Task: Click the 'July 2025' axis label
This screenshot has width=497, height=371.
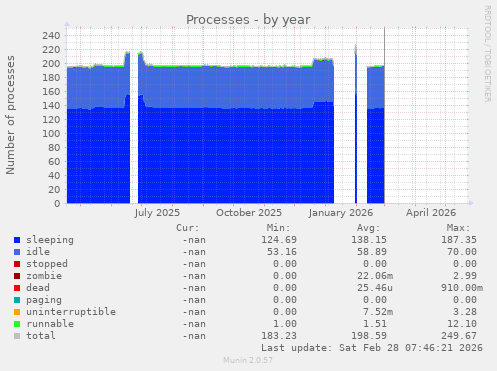Action: pyautogui.click(x=157, y=213)
